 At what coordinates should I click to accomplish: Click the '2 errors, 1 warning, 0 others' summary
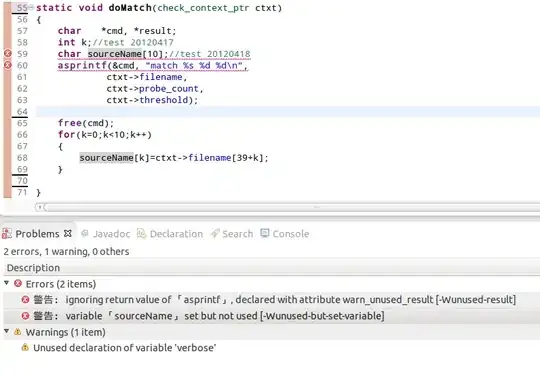pyautogui.click(x=66, y=252)
